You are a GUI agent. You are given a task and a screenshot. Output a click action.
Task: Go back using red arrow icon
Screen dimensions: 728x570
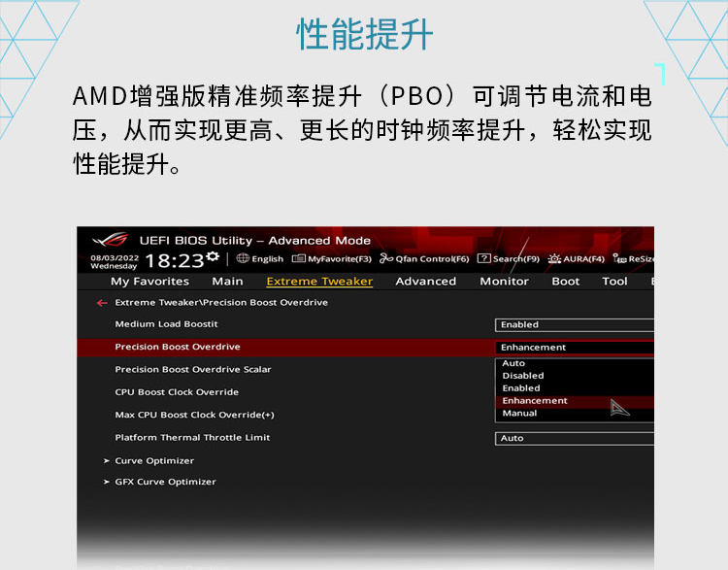(102, 303)
